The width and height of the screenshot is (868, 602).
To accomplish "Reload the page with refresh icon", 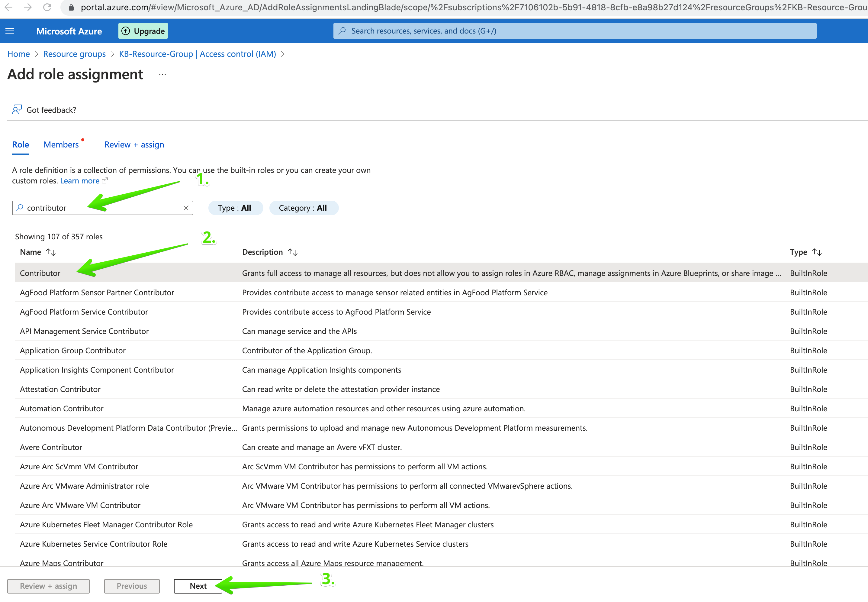I will click(47, 7).
